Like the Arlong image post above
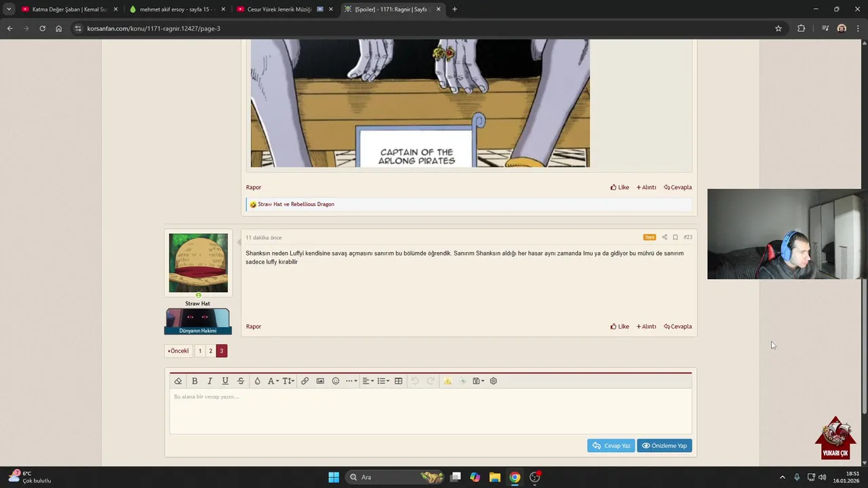Viewport: 868px width, 488px height. coord(620,188)
